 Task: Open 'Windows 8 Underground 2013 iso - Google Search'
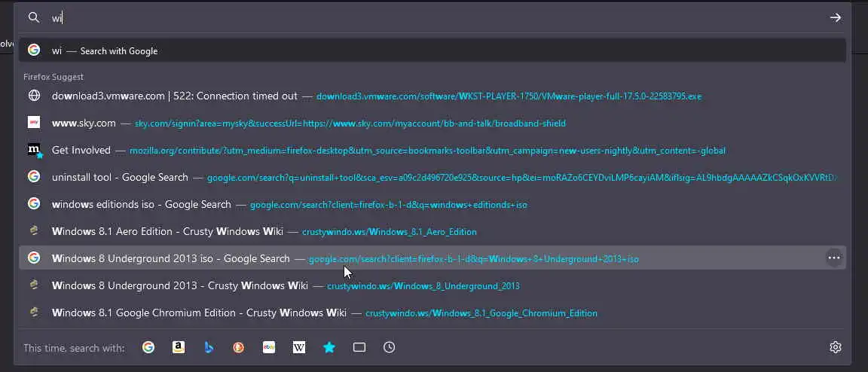tap(432, 258)
